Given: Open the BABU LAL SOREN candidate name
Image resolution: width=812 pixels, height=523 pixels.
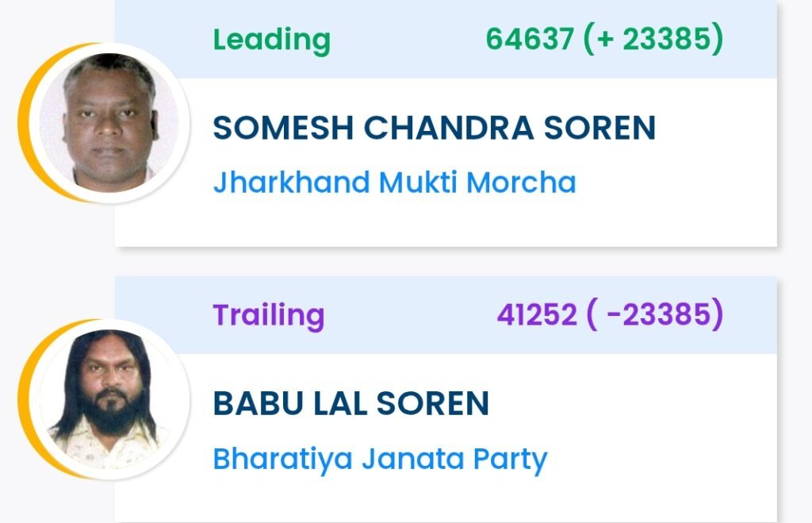Looking at the screenshot, I should [350, 404].
